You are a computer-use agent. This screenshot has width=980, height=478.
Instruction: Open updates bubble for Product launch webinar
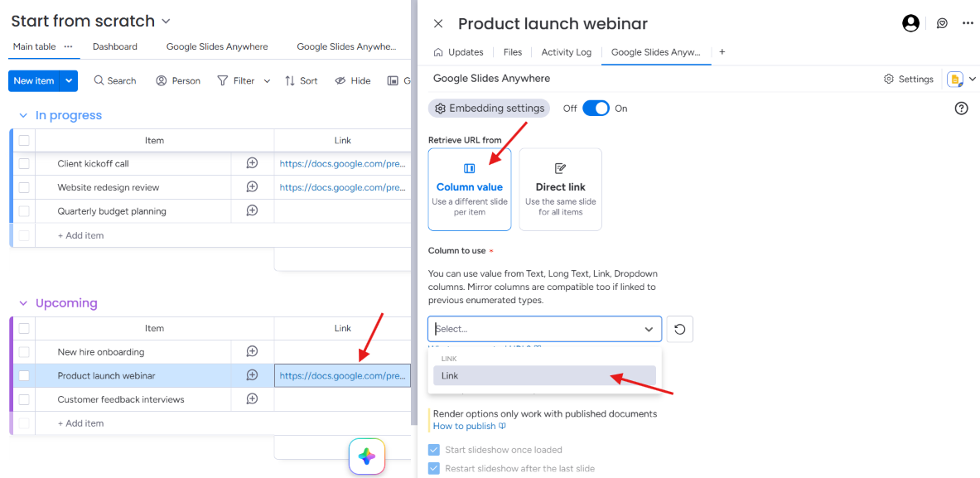252,375
